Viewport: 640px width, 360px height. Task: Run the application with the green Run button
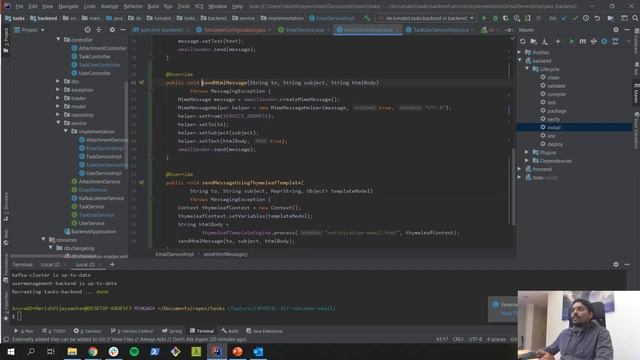[x=484, y=18]
